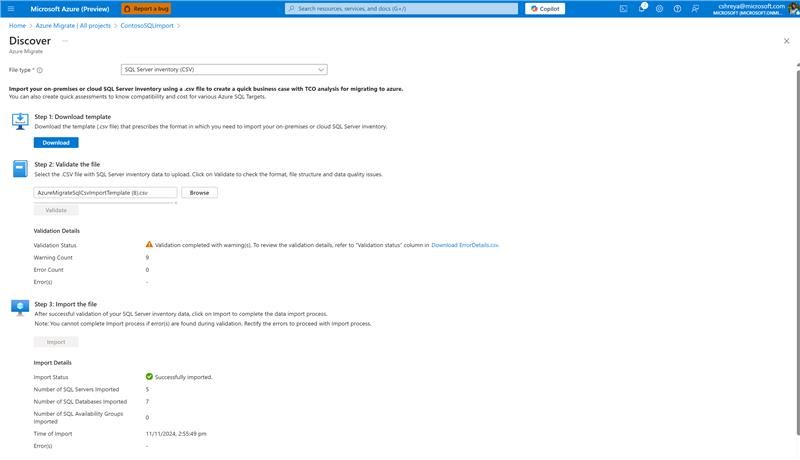Click the Validate button
Image resolution: width=800 pixels, height=460 pixels.
click(56, 210)
